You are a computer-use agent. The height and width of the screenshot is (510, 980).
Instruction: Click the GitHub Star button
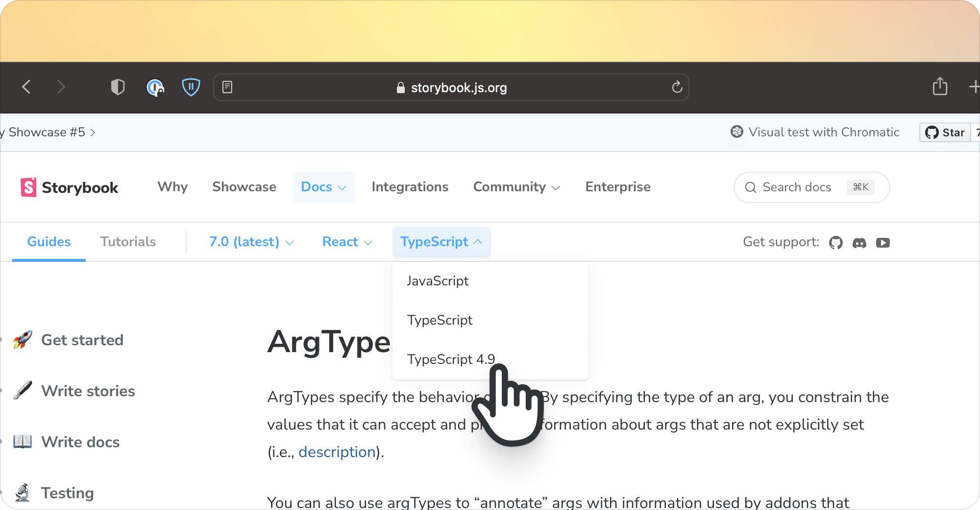[x=945, y=132]
